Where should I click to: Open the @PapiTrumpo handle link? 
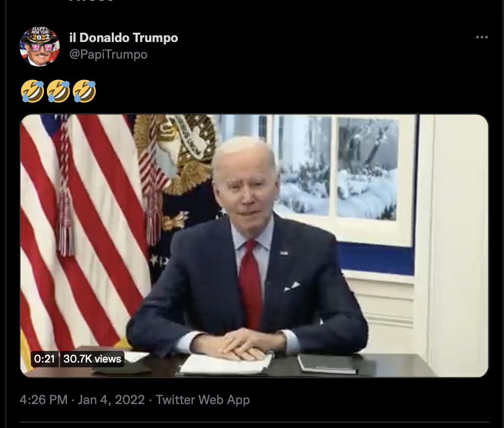pyautogui.click(x=108, y=54)
